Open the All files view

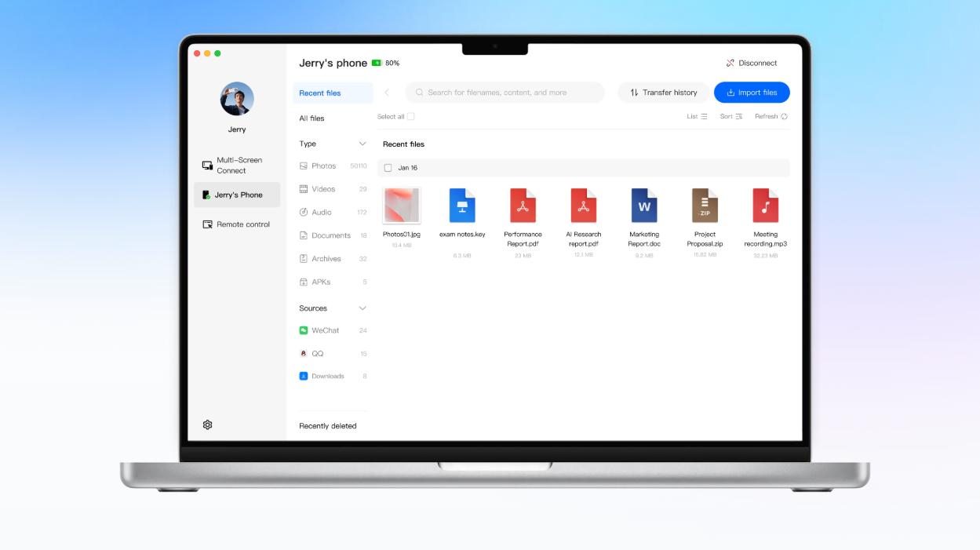point(311,118)
